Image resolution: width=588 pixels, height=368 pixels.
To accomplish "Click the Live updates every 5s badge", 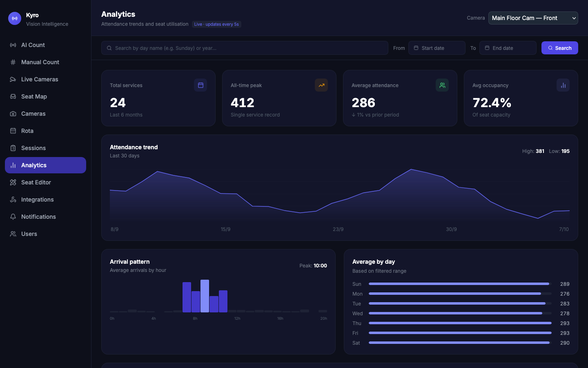I will coord(216,25).
